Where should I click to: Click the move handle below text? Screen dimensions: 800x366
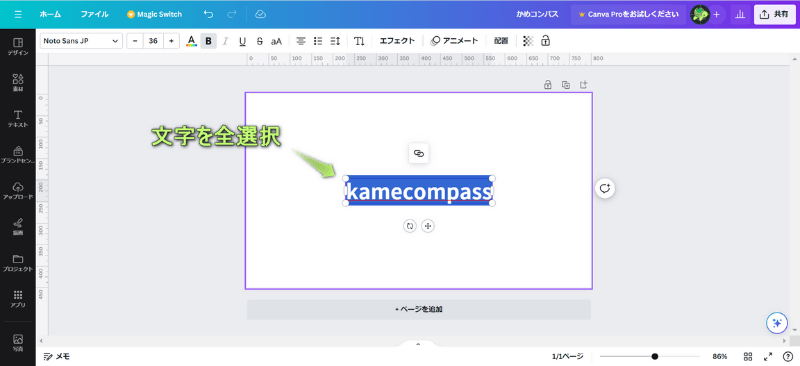coord(428,226)
